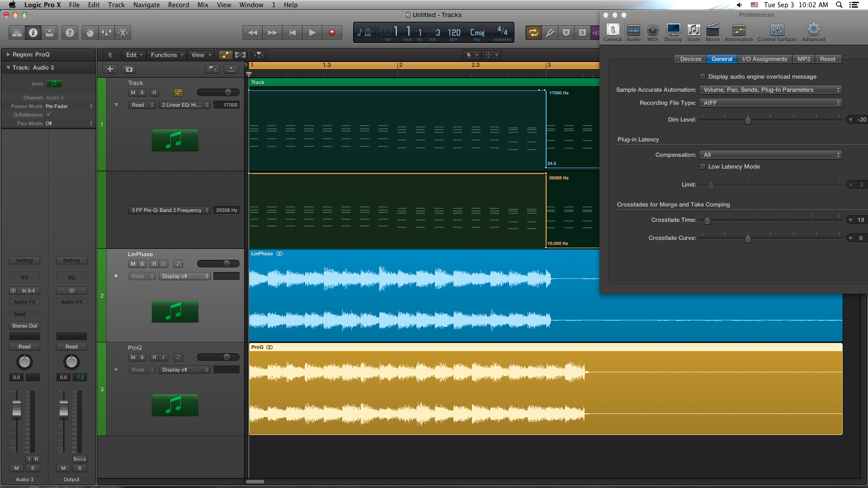Start recording with Record button

pos(332,33)
